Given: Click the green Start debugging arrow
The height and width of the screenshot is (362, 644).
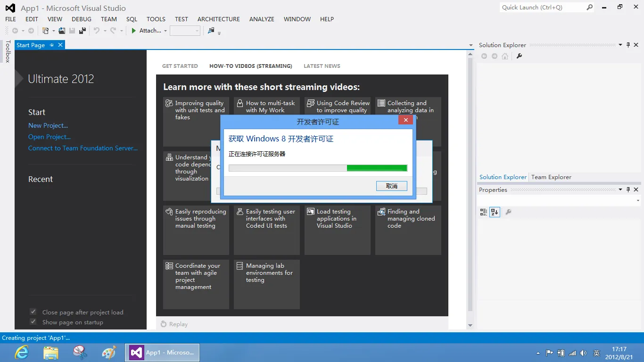Looking at the screenshot, I should (134, 31).
